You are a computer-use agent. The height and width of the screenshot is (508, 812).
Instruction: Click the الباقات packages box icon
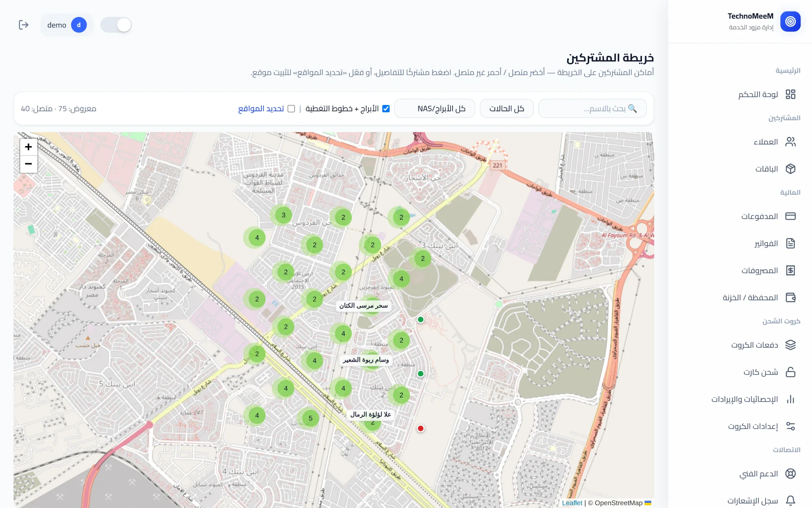coord(790,169)
